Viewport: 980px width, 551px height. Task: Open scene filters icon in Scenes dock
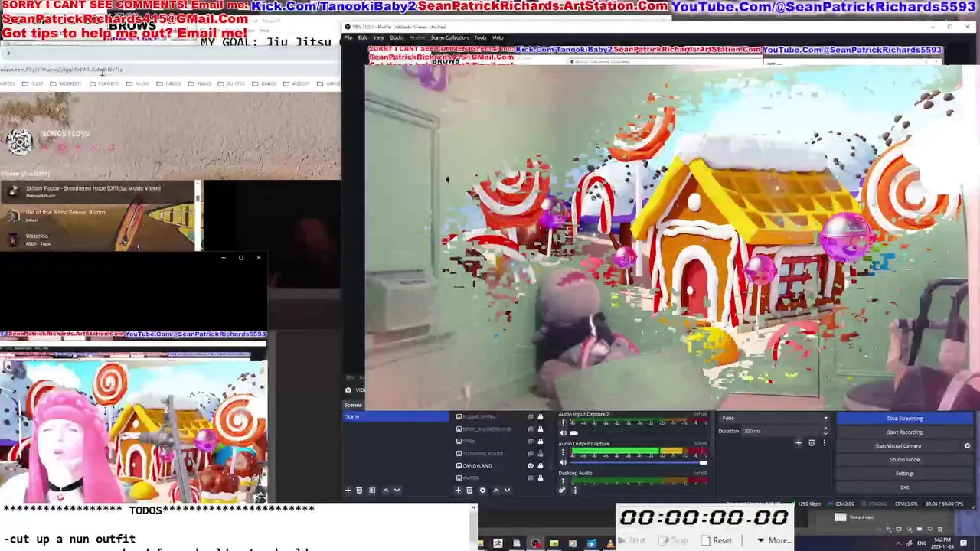click(x=372, y=491)
